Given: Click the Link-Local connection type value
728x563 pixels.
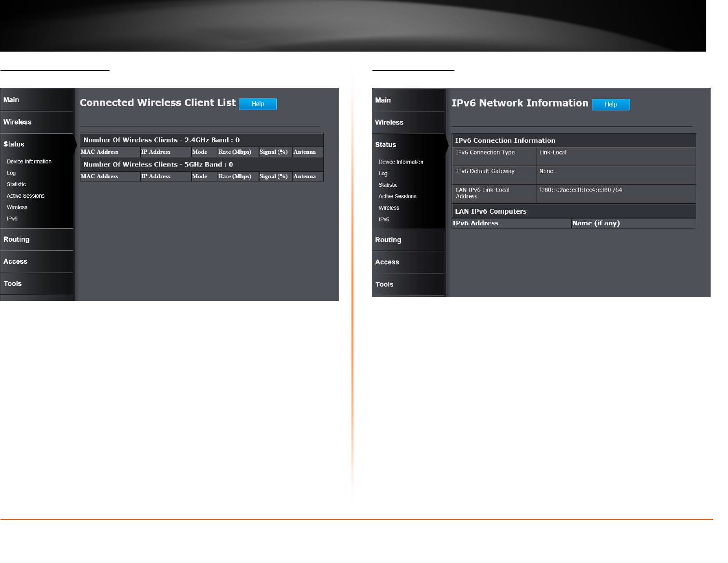Looking at the screenshot, I should (553, 152).
